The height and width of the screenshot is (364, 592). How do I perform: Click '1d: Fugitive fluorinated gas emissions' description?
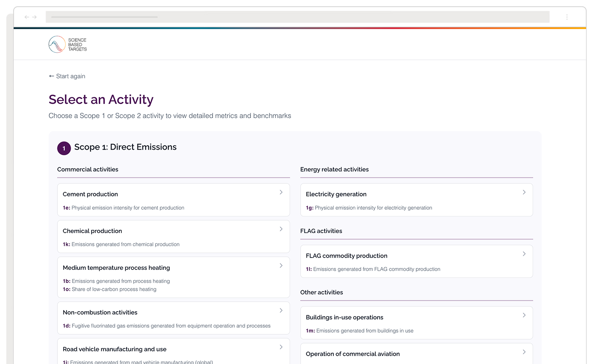click(x=167, y=326)
